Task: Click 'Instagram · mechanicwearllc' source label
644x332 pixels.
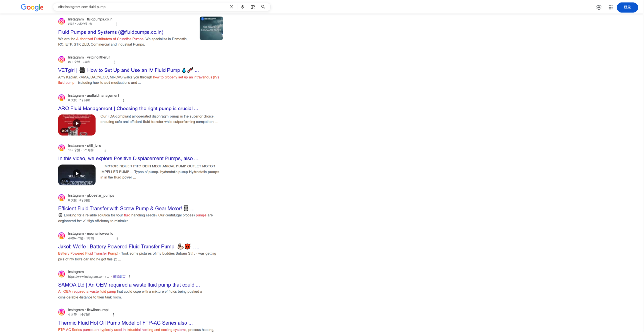Action: coord(90,234)
